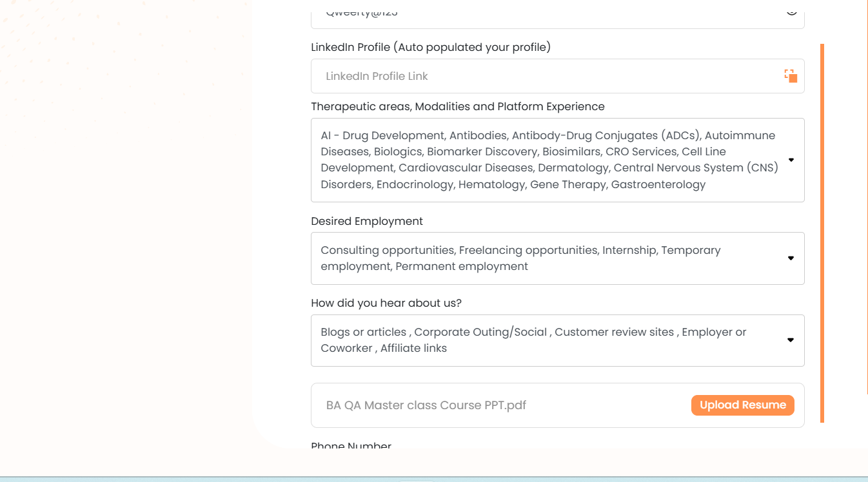Select the 'AI - Drug Development' selections text
Screen dimensions: 868x482
pos(382,136)
